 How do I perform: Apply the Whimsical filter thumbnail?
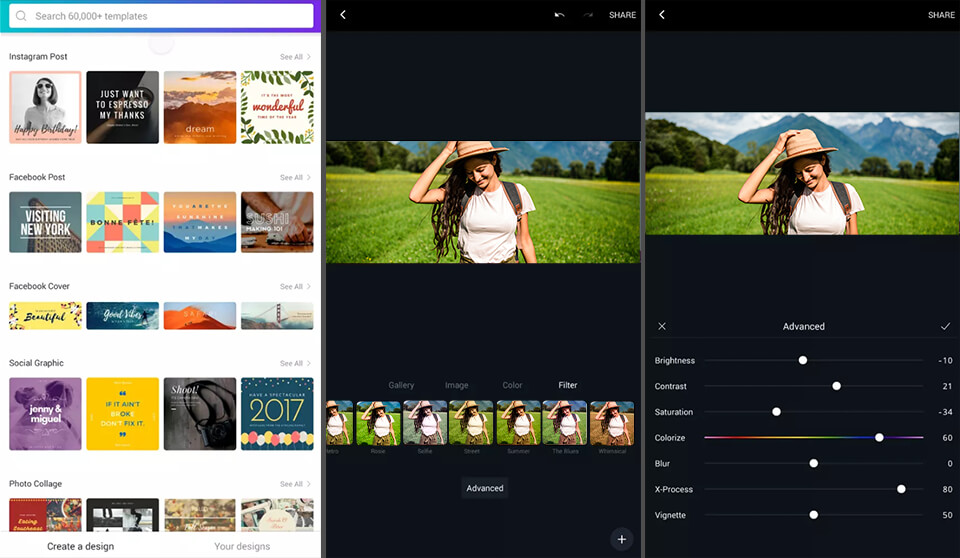612,423
